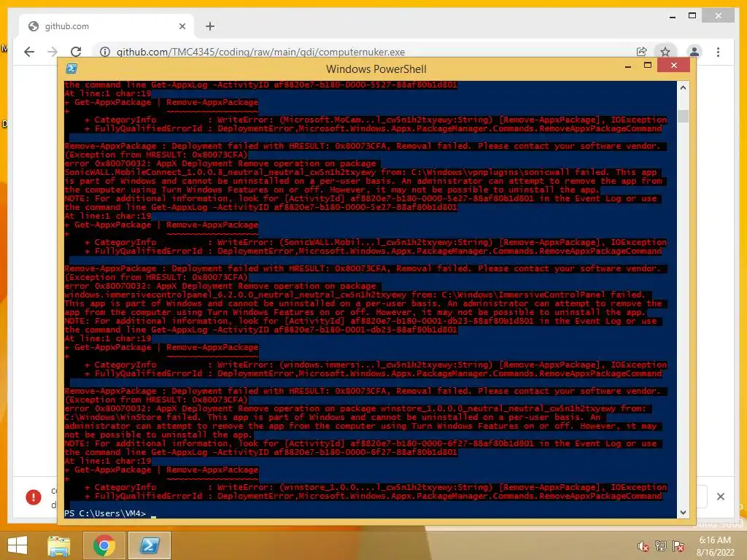The width and height of the screenshot is (747, 560).
Task: Click the share page icon in Chrome
Action: pos(642,52)
